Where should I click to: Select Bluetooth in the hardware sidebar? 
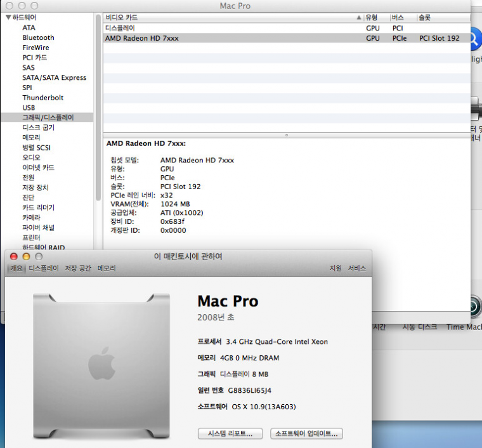39,37
